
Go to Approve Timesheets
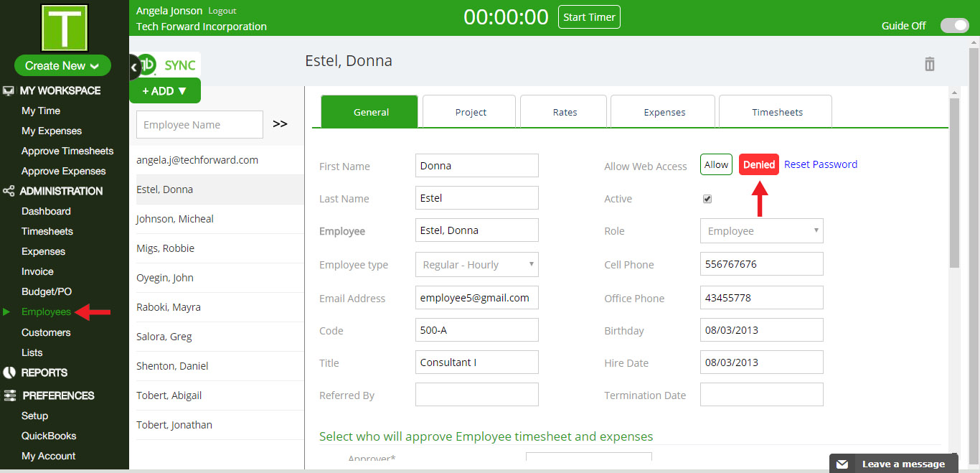[67, 151]
